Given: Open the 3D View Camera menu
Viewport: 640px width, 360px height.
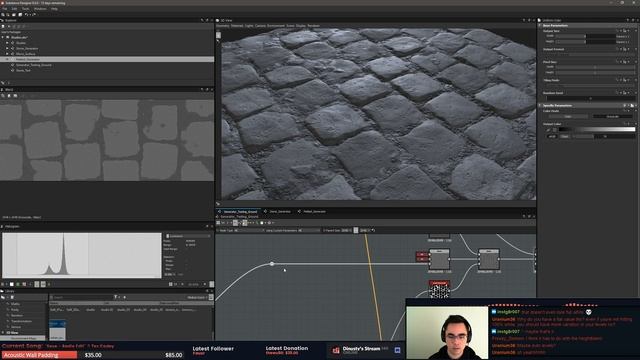Looking at the screenshot, I should [260, 26].
